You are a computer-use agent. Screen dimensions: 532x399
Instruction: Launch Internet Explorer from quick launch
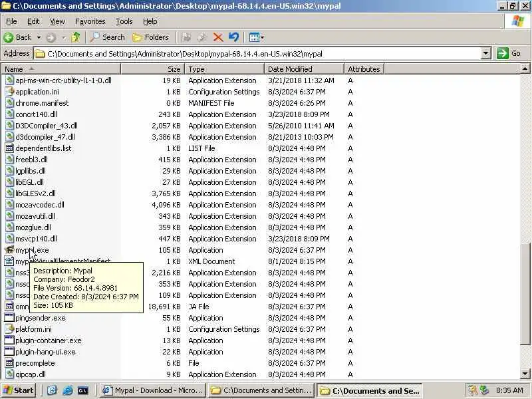tap(68, 390)
